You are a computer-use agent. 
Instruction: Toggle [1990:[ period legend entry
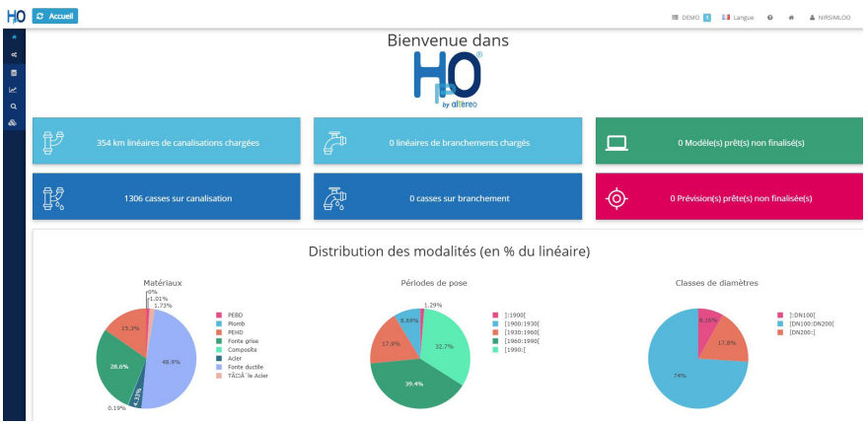(508, 350)
